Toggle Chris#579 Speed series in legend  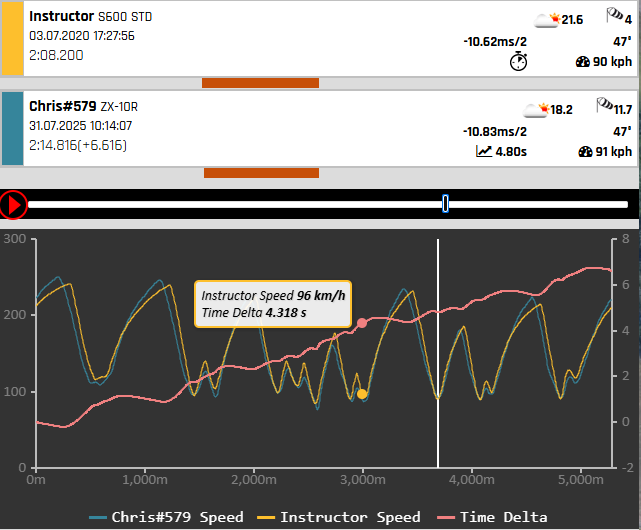[x=167, y=517]
